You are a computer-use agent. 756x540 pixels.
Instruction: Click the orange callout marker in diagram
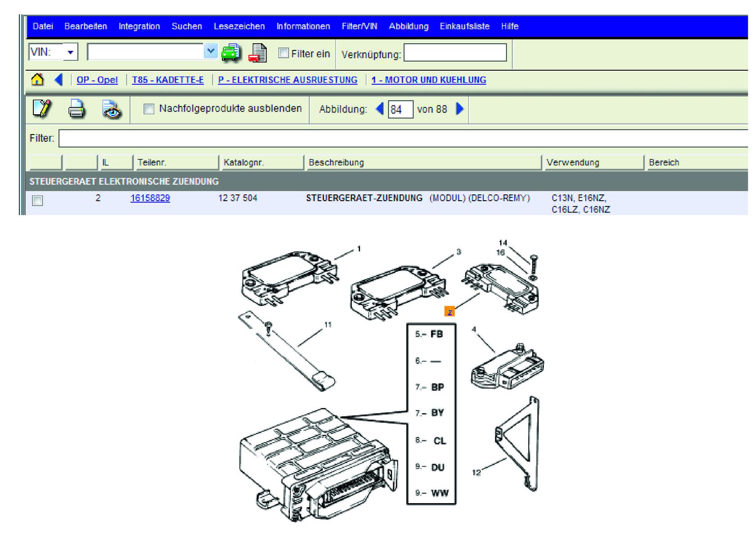tap(449, 311)
